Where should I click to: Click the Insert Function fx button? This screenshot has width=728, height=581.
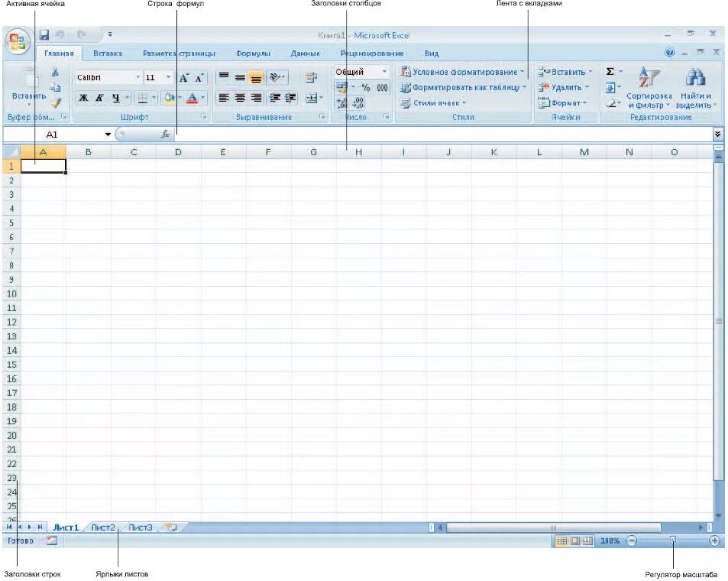[x=165, y=135]
